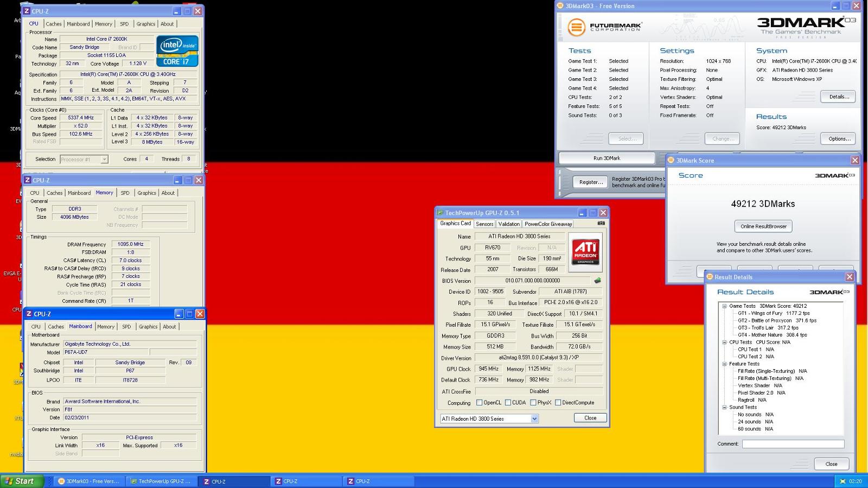Click the Close button in GPU-Z
Viewport: 868px width, 488px height.
coord(590,418)
